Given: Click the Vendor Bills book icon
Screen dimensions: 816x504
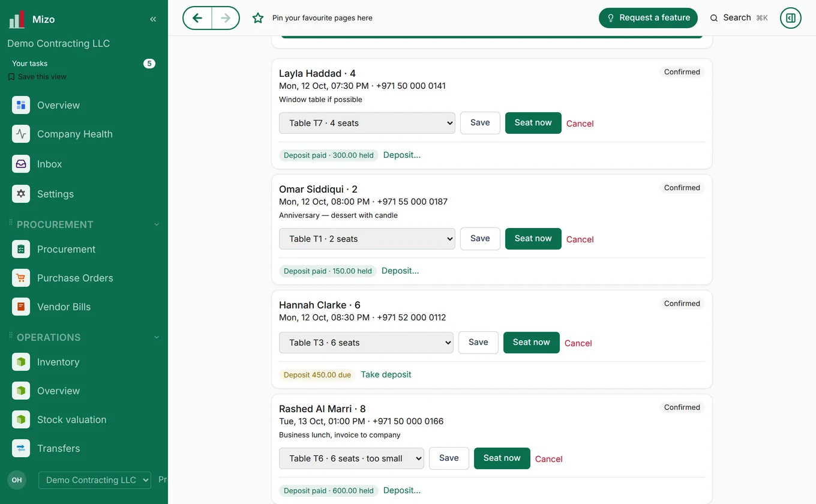Looking at the screenshot, I should (21, 307).
